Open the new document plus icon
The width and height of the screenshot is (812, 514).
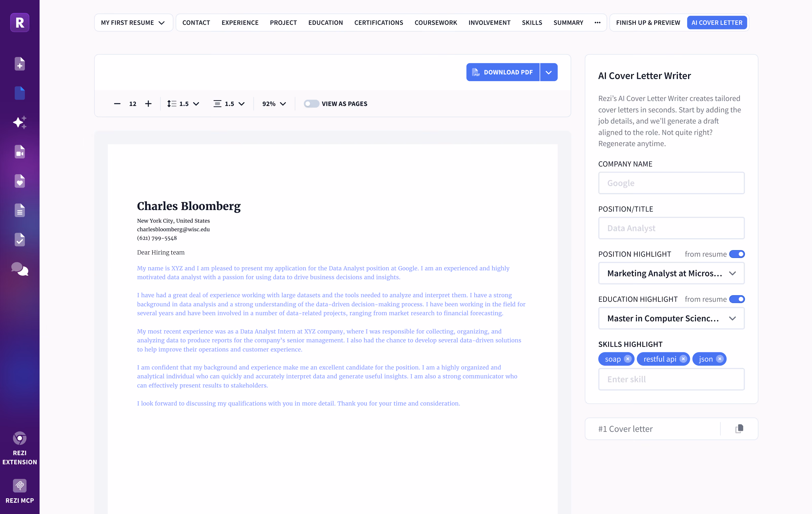tap(20, 64)
